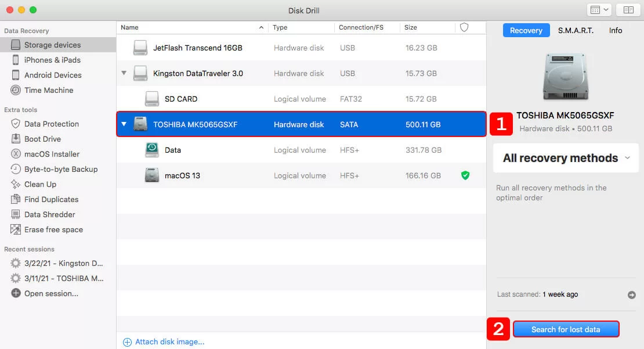The height and width of the screenshot is (349, 644).
Task: Collapse the Kingston DataTraveler 3.0 entry
Action: (123, 73)
